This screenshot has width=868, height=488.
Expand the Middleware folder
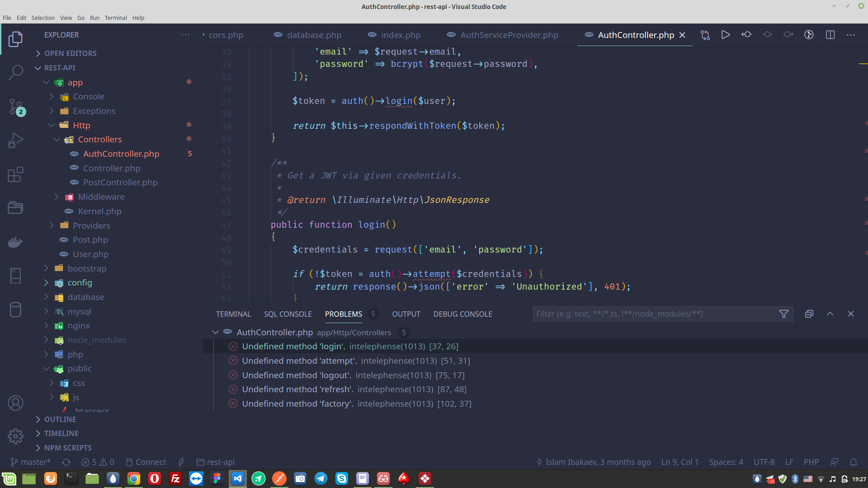[101, 197]
